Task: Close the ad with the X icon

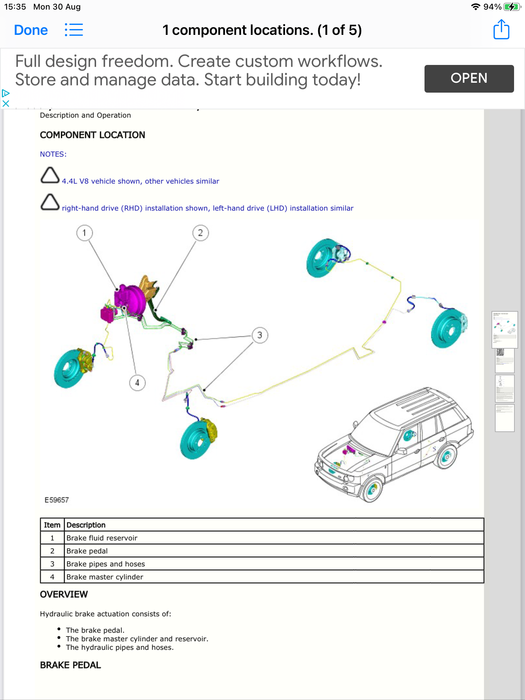Action: tap(5, 104)
